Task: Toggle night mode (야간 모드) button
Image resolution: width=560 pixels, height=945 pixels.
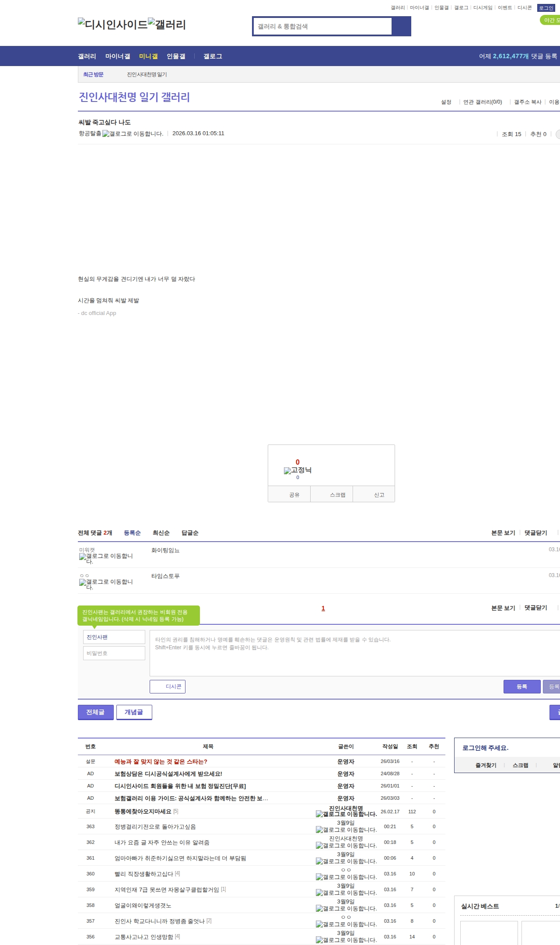Action: pyautogui.click(x=550, y=20)
